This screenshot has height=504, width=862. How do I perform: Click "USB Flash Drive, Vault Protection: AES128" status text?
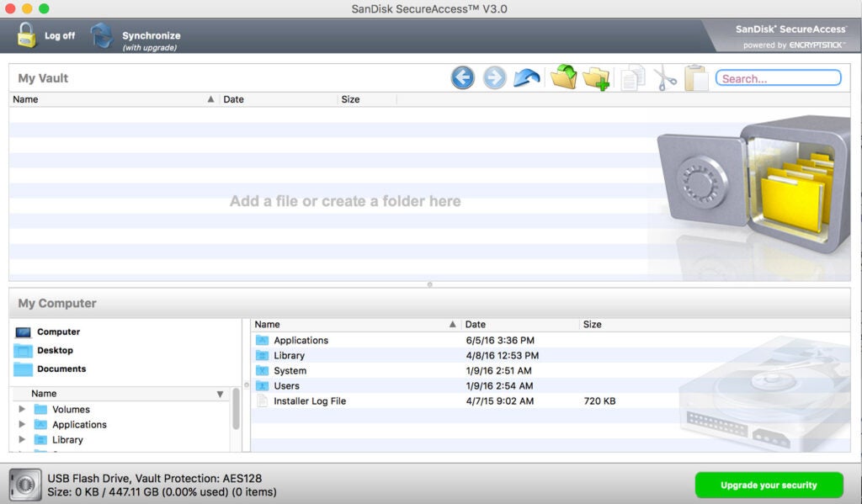155,478
